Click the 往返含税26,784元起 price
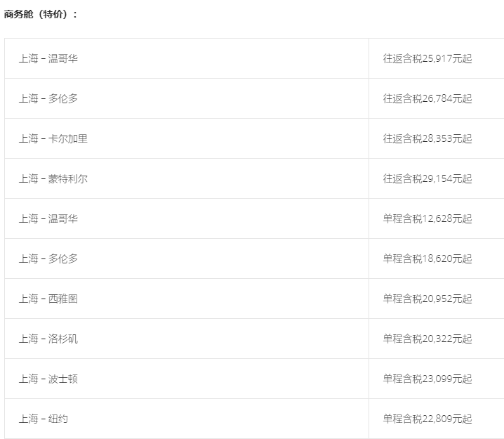 (x=427, y=99)
